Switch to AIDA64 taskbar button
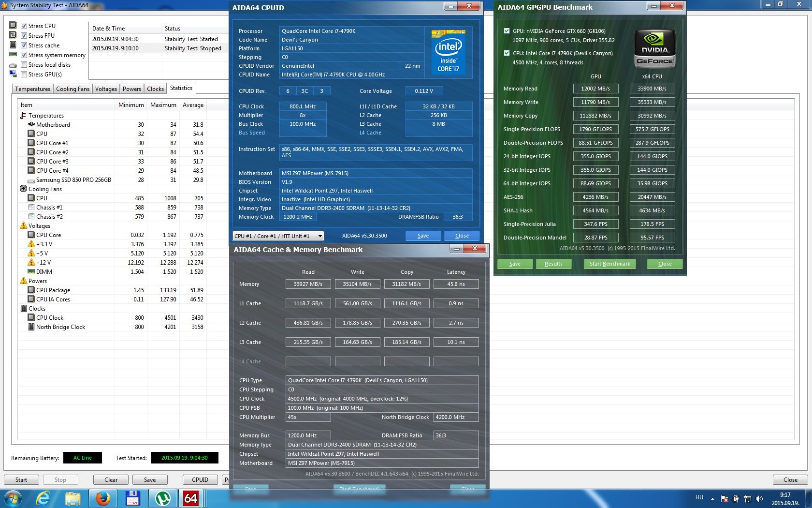The image size is (812, 508). point(191,498)
